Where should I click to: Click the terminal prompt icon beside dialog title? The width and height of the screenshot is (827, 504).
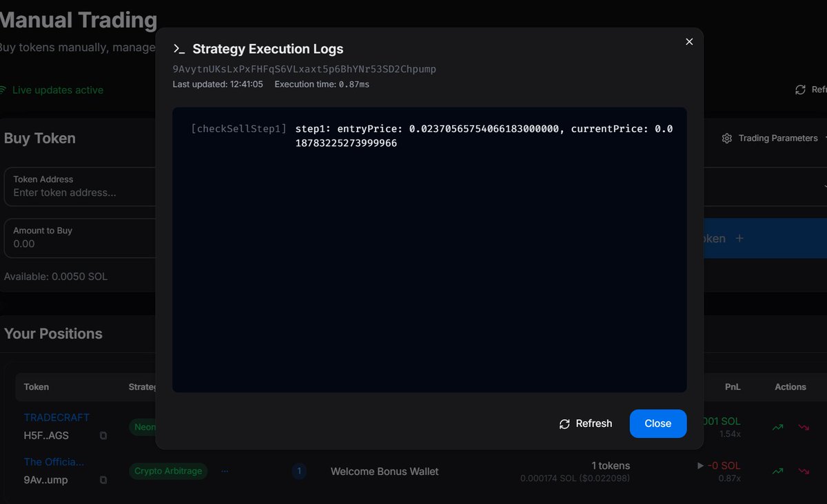pos(179,49)
